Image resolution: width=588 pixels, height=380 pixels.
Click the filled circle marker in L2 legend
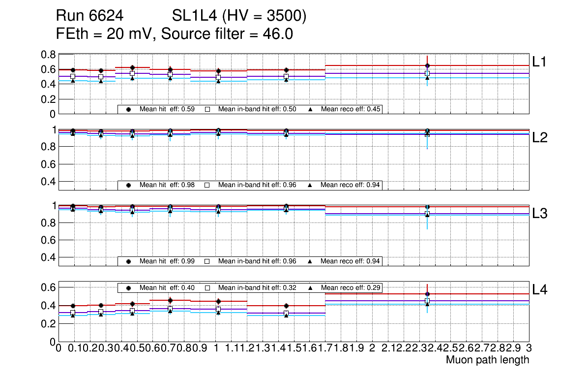coord(128,185)
